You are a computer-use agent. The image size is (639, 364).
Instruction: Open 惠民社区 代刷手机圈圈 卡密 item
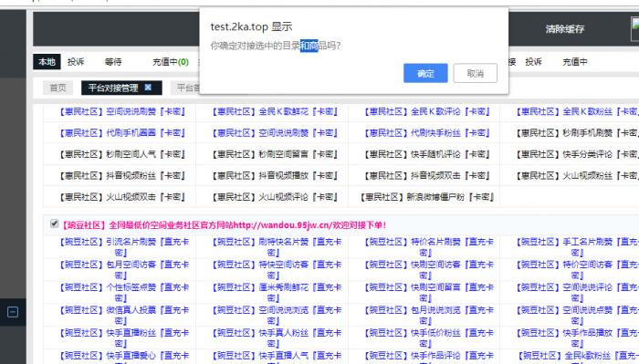tap(122, 132)
